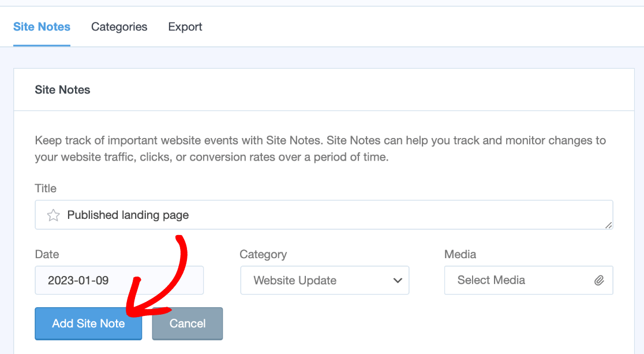
Task: Select the text Published landing page
Action: pyautogui.click(x=128, y=215)
